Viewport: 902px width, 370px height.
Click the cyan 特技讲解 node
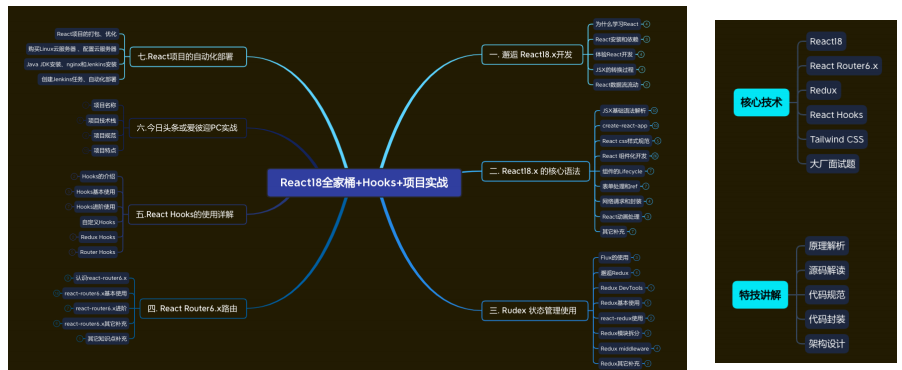coord(760,295)
